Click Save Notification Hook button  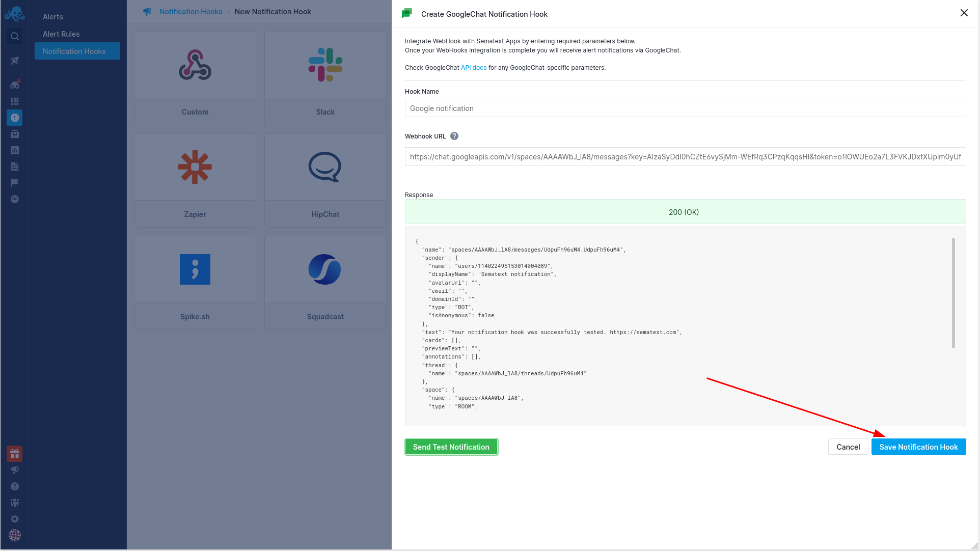point(919,446)
